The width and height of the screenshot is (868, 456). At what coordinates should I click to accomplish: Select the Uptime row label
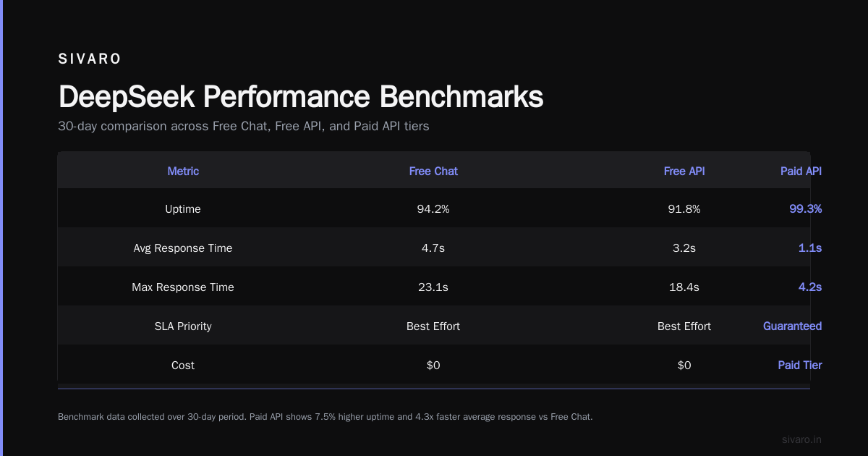click(x=183, y=209)
